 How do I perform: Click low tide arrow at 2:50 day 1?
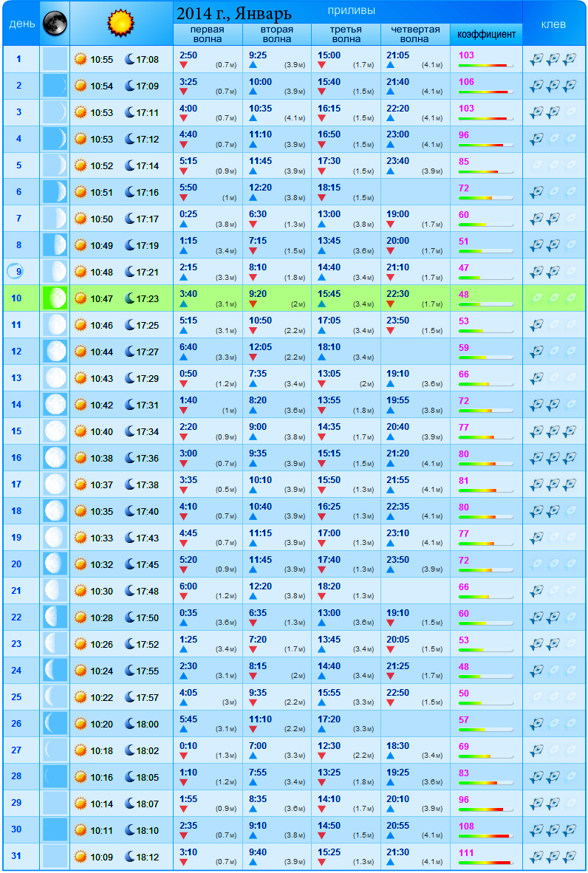(184, 65)
